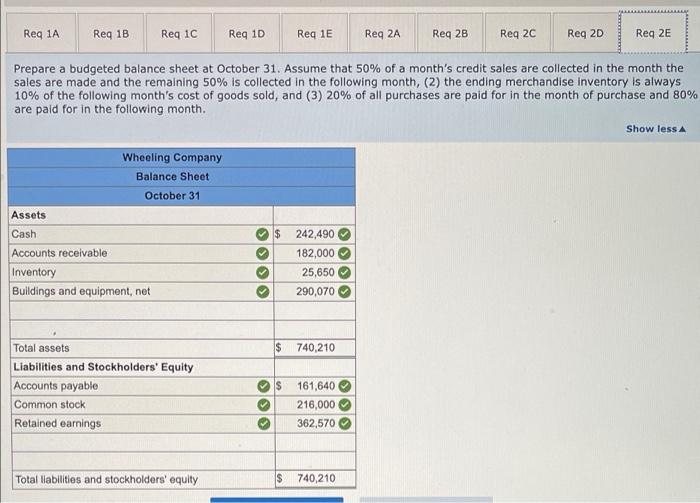Click the 182,000 amount field

[x=315, y=253]
